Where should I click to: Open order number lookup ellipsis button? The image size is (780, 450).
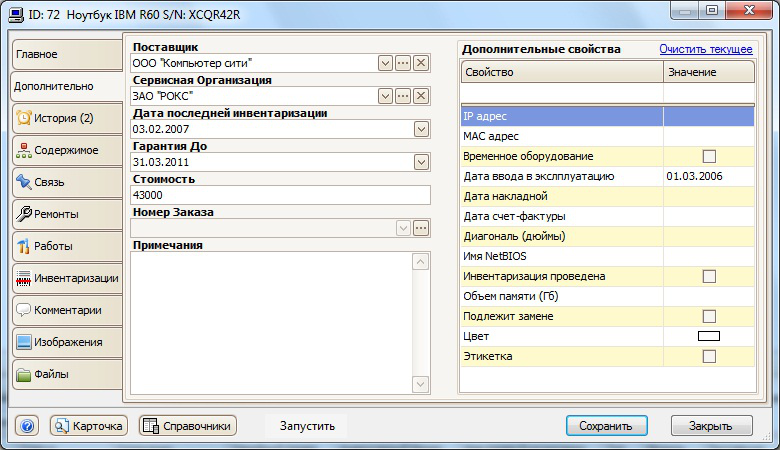click(421, 228)
